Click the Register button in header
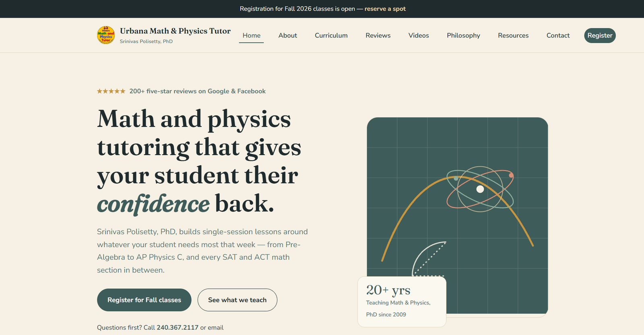The width and height of the screenshot is (644, 335). click(600, 35)
